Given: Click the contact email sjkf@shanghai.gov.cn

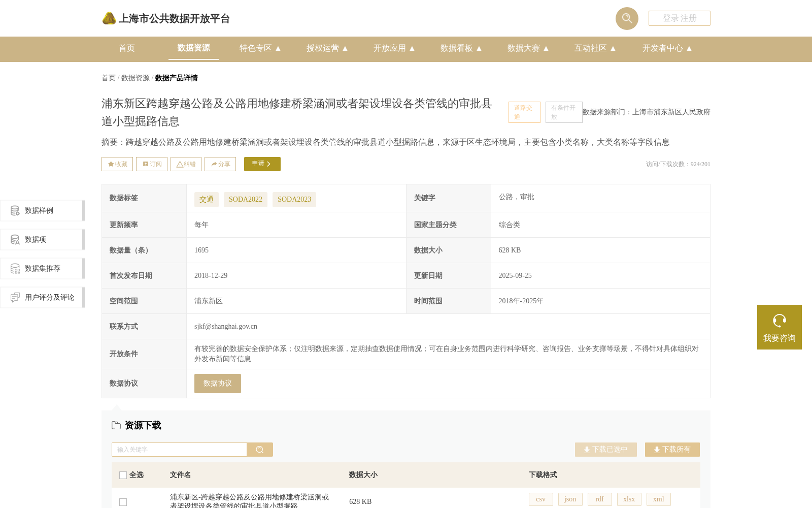Looking at the screenshot, I should 226,327.
